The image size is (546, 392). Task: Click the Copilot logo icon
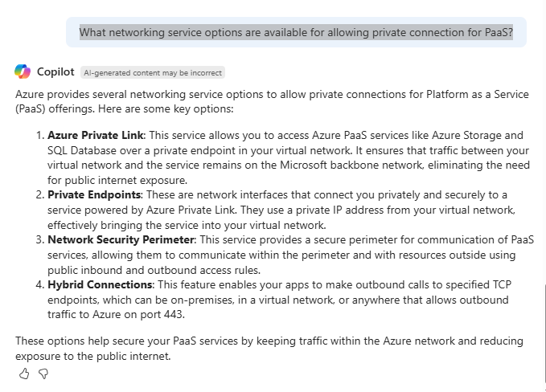pyautogui.click(x=23, y=71)
